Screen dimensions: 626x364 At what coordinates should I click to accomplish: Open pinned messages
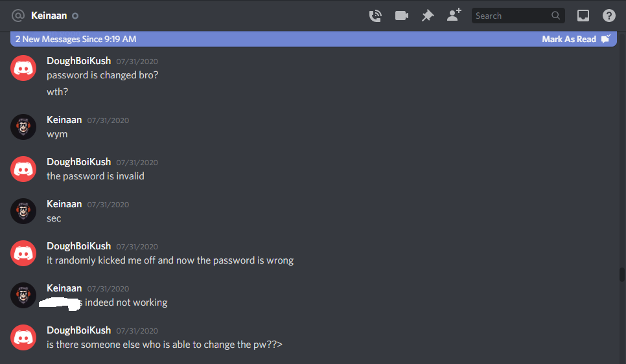(428, 16)
